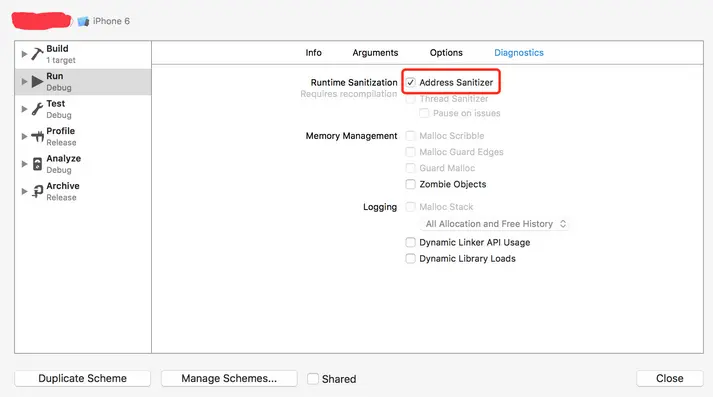Expand the Archive disclosure triangle
713x397 pixels.
24,191
